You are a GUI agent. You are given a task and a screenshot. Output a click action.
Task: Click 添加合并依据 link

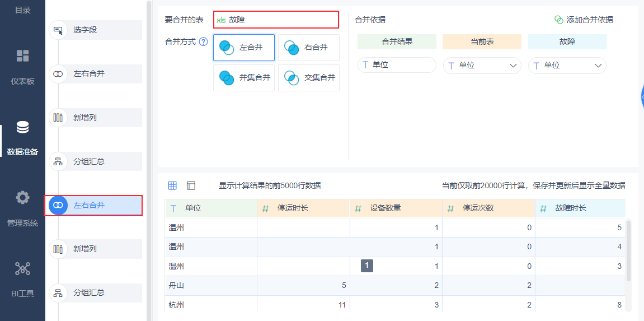(584, 20)
